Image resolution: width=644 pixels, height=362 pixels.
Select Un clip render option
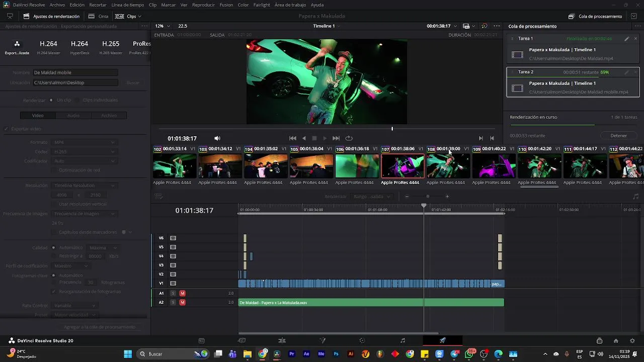click(51, 100)
